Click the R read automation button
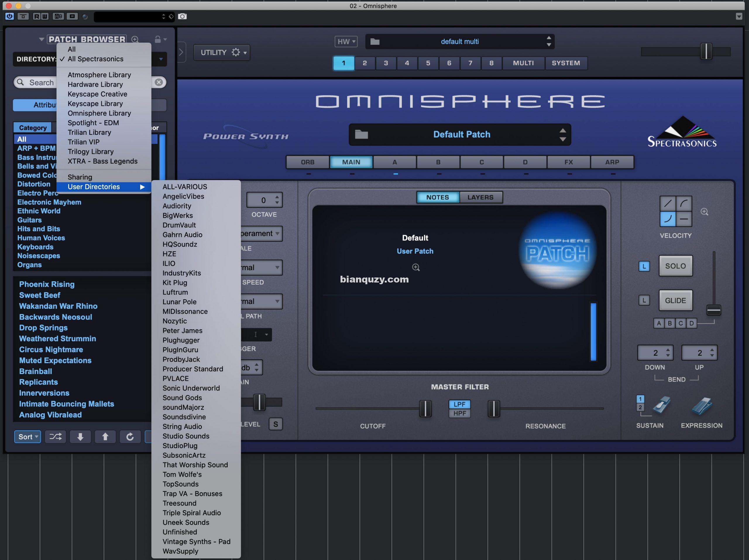This screenshot has width=749, height=560. (36, 16)
